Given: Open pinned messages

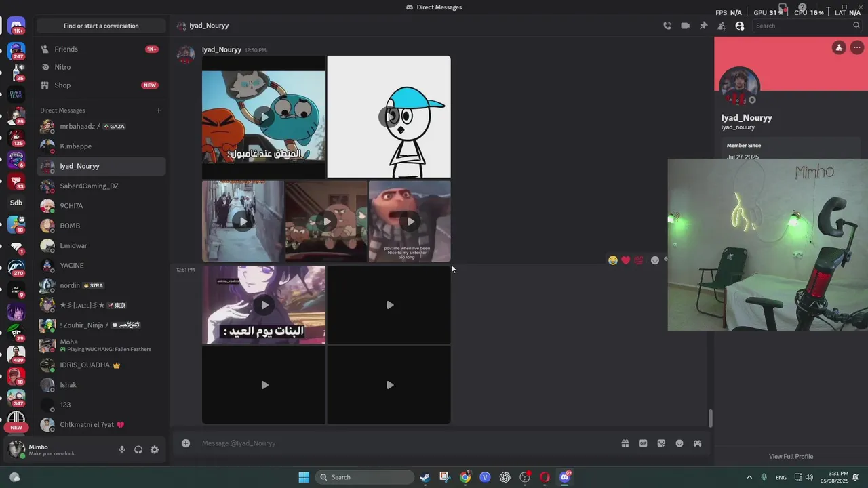Looking at the screenshot, I should pyautogui.click(x=703, y=26).
